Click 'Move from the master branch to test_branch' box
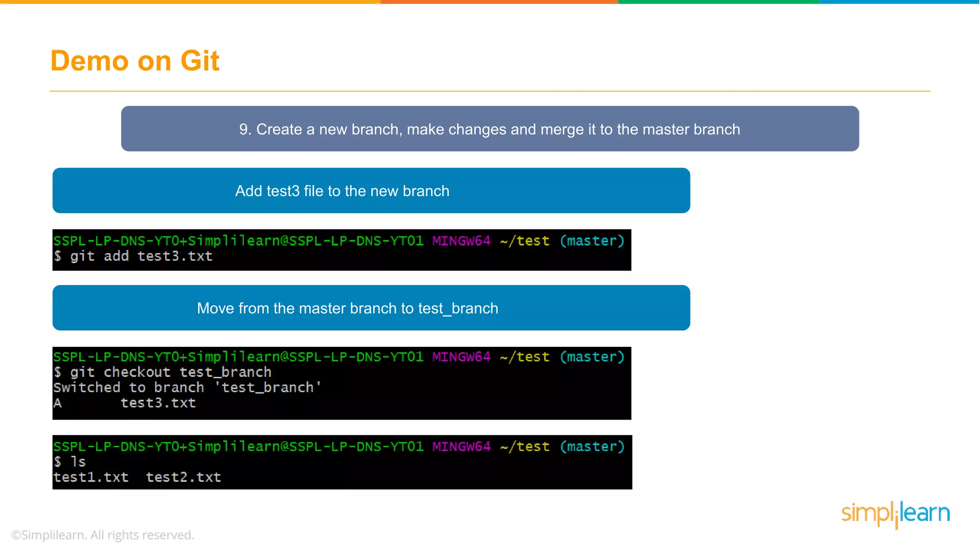This screenshot has width=980, height=551. click(371, 308)
